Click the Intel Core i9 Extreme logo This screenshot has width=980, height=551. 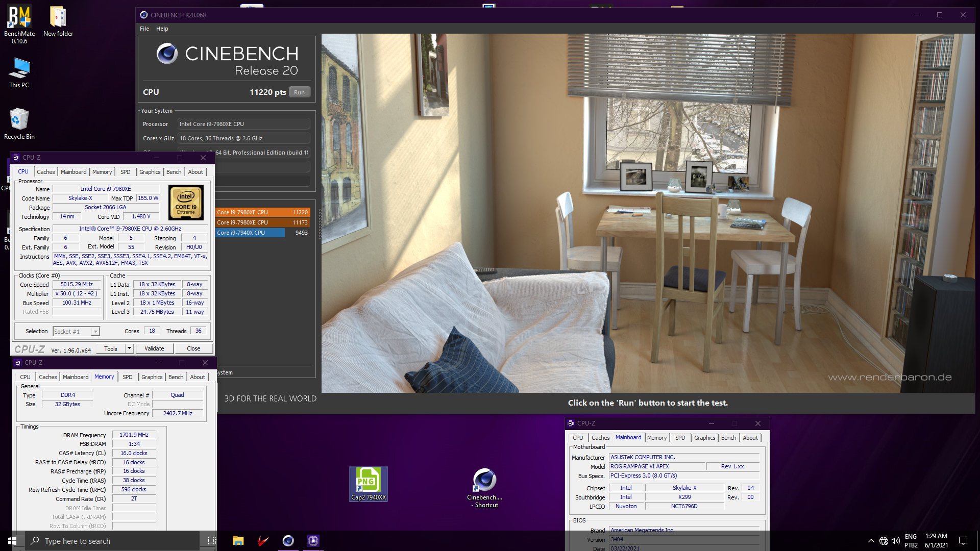tap(186, 203)
